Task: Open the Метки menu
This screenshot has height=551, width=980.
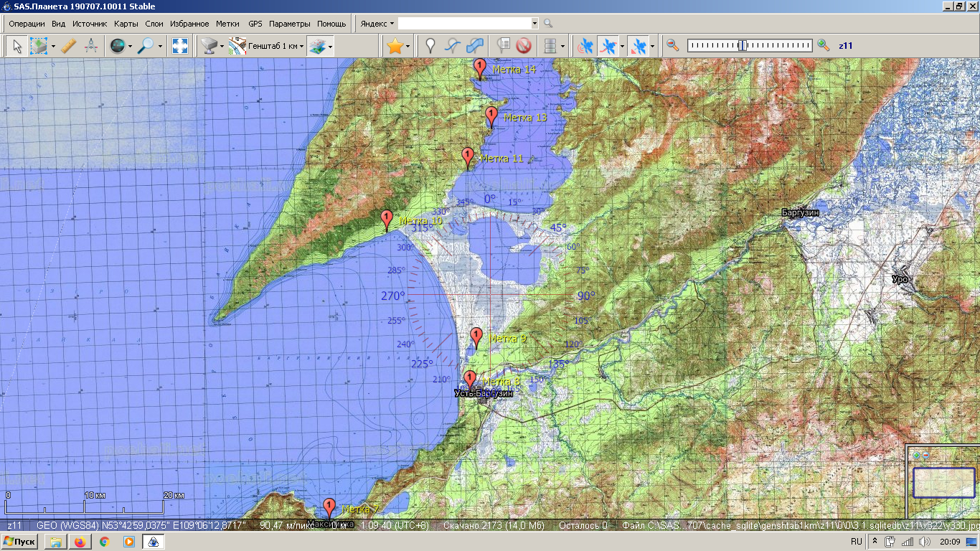Action: pos(228,24)
